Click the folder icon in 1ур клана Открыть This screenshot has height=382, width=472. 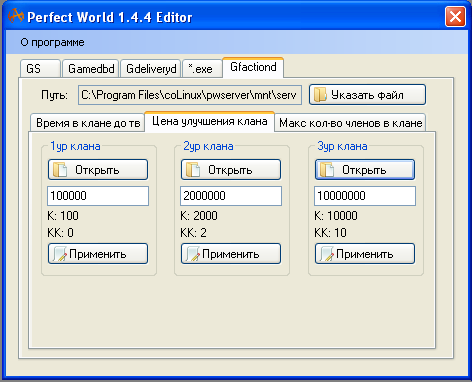[x=60, y=170]
